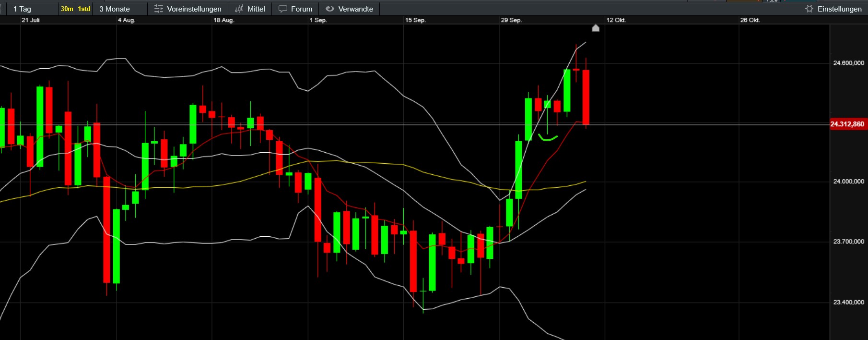Click the candlestick icon next to Mittel
Image resolution: width=868 pixels, height=340 pixels.
click(x=239, y=9)
